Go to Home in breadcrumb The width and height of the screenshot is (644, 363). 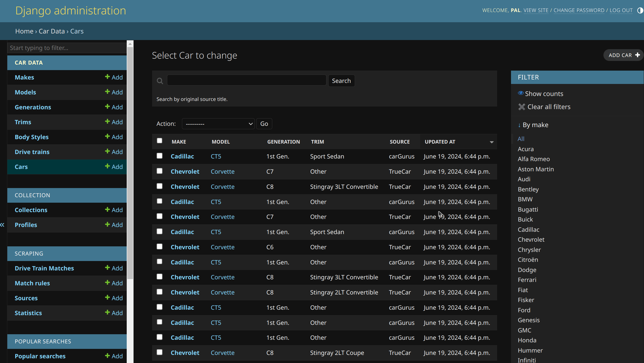[x=24, y=31]
